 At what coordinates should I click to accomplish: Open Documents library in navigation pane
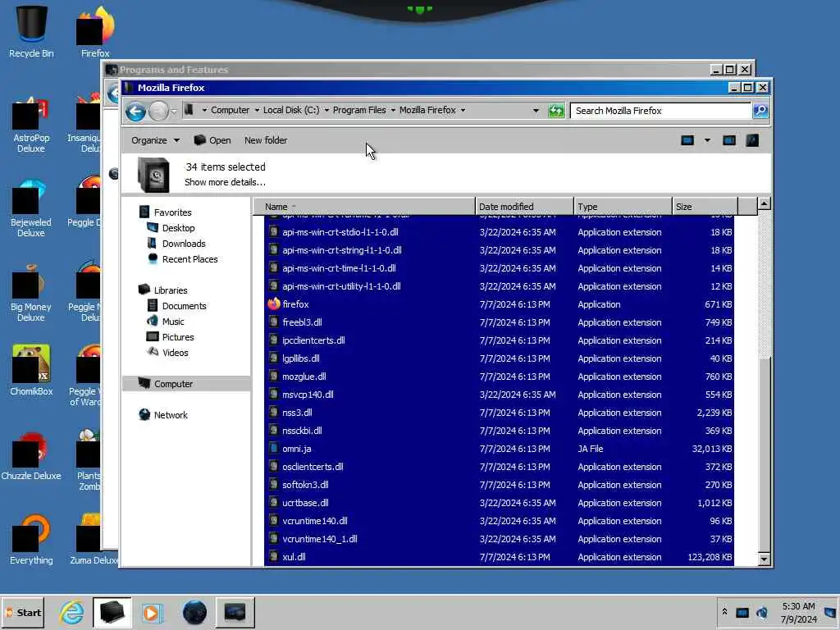(x=184, y=305)
